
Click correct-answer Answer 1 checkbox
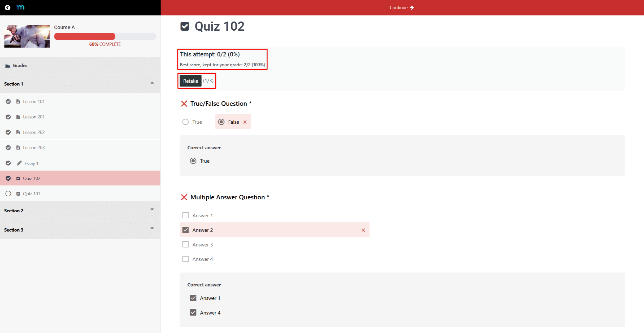(x=193, y=298)
